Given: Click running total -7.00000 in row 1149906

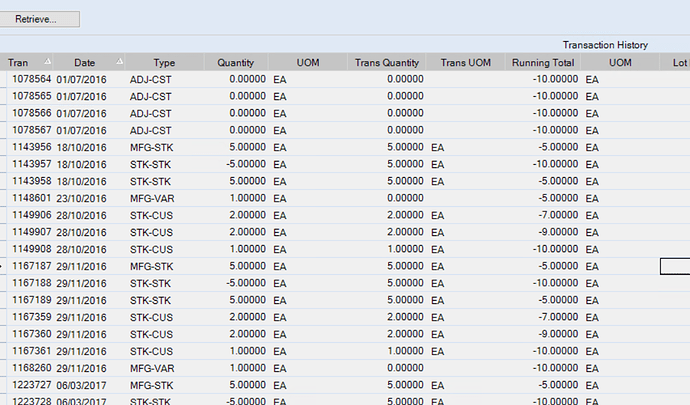Looking at the screenshot, I should point(558,215).
